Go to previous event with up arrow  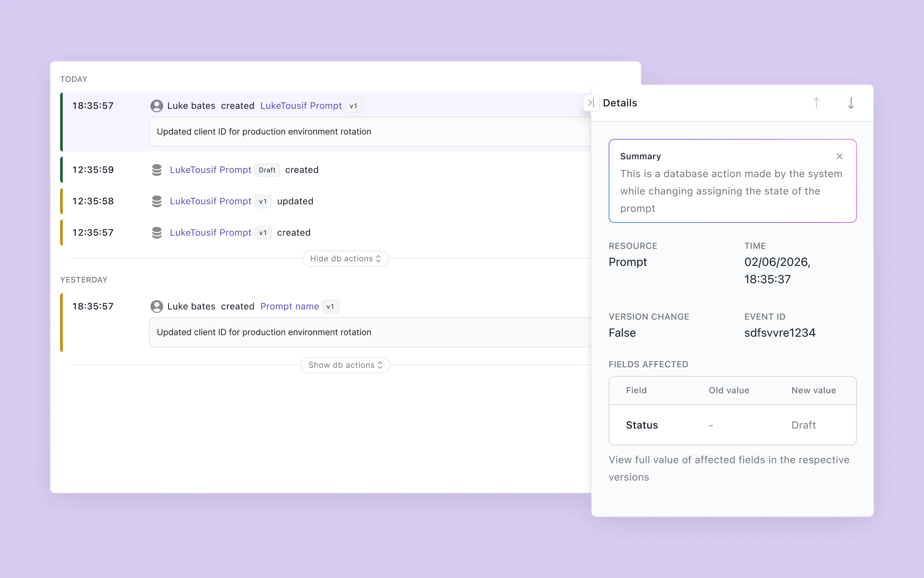tap(816, 103)
